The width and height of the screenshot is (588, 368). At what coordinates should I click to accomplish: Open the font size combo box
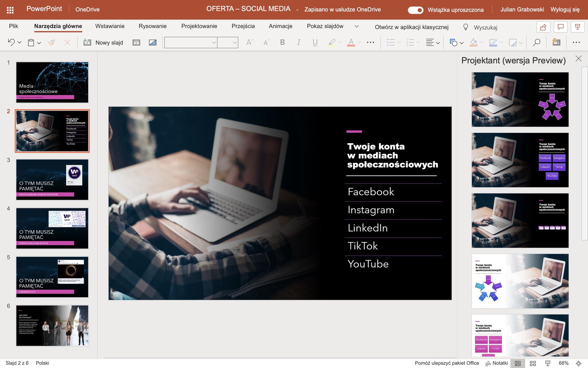point(228,42)
